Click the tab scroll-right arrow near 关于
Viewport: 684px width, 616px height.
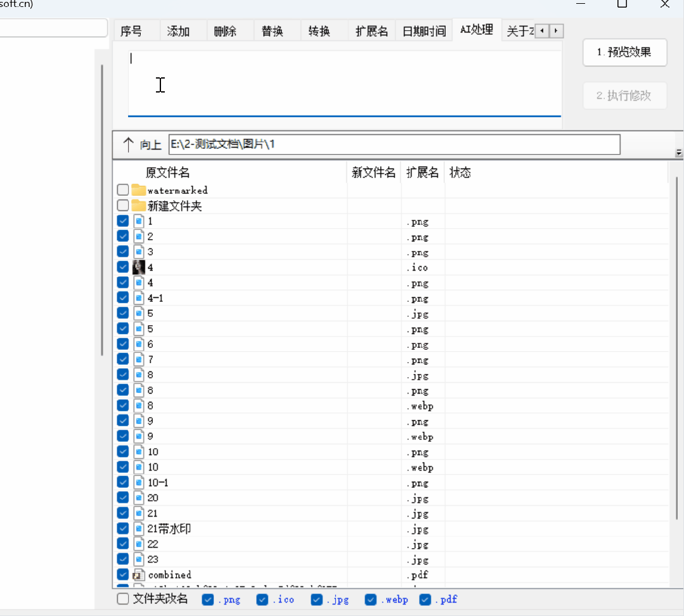(556, 30)
